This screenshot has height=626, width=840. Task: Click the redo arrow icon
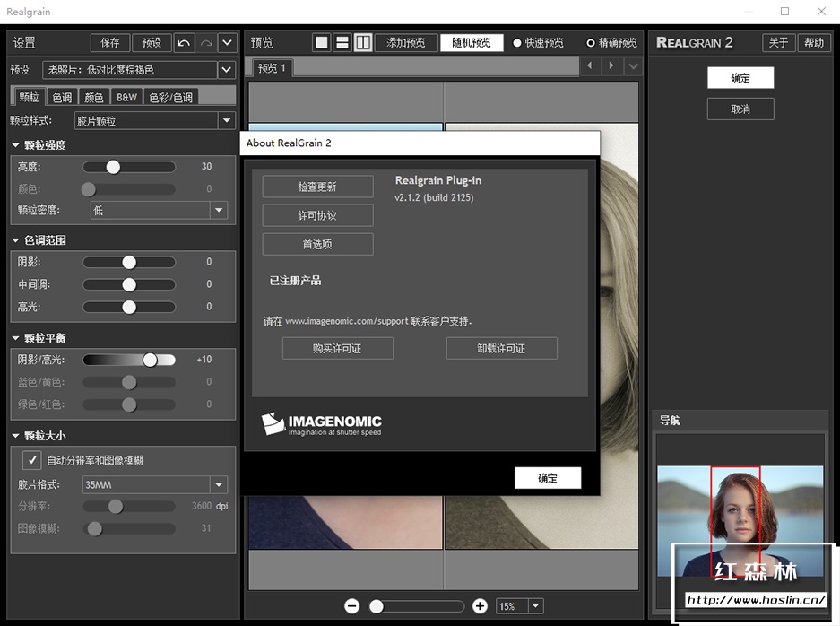click(x=206, y=42)
